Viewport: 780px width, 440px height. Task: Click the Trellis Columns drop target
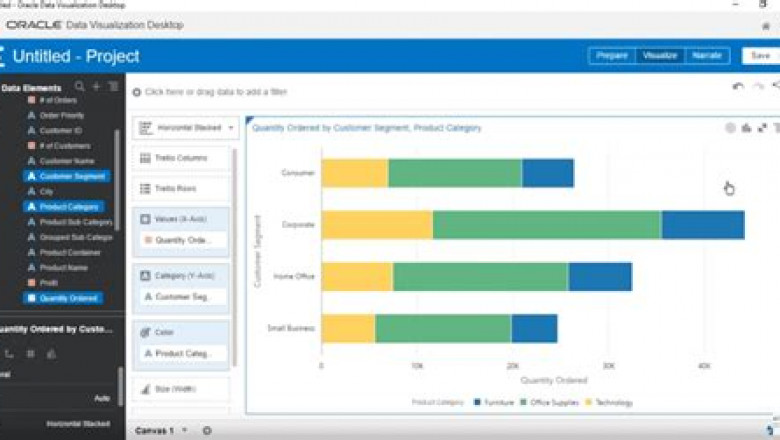click(180, 159)
